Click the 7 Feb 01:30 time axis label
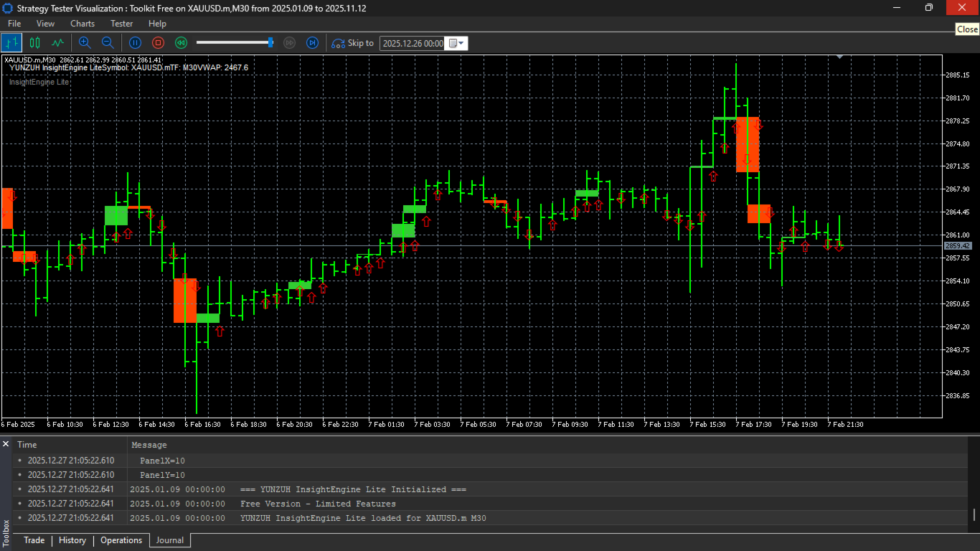 click(387, 425)
